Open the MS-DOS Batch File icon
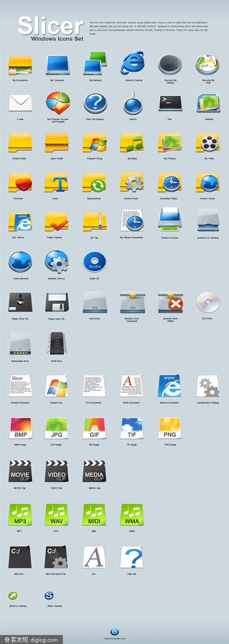Viewport: 229px width, 644px height. (57, 557)
